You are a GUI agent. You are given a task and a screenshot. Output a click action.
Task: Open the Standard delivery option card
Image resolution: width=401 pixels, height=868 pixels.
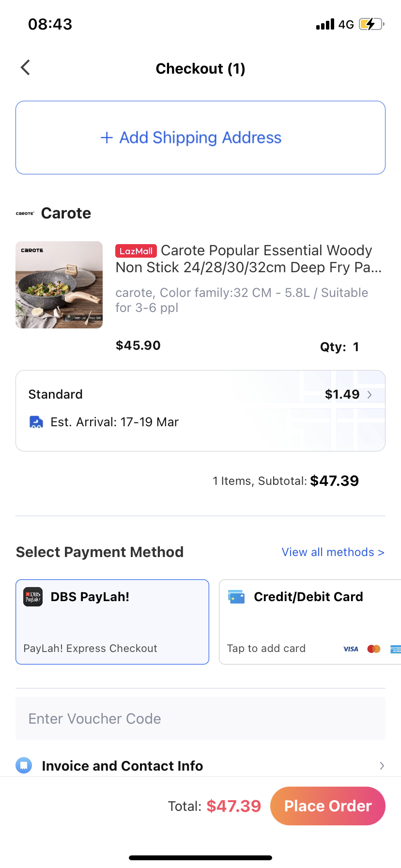pos(200,411)
